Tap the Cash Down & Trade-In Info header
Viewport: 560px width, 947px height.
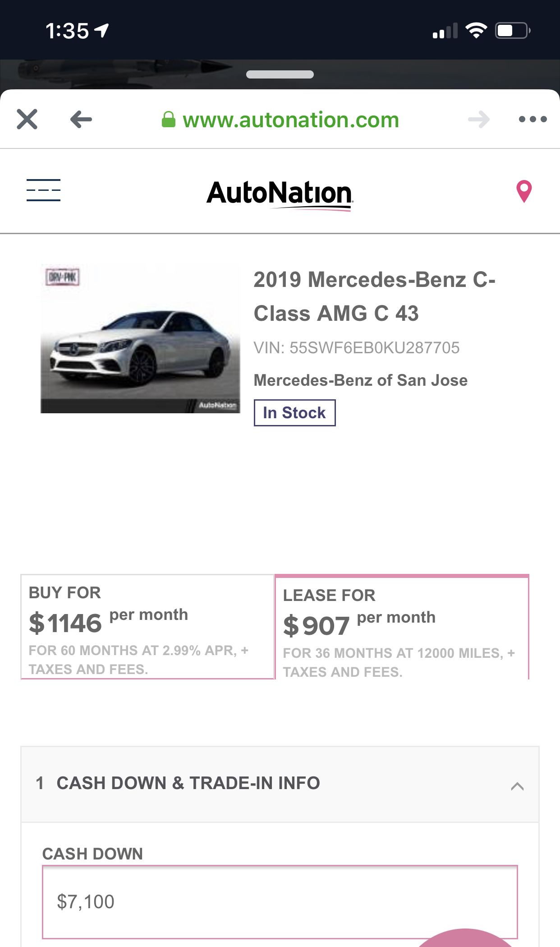[188, 784]
